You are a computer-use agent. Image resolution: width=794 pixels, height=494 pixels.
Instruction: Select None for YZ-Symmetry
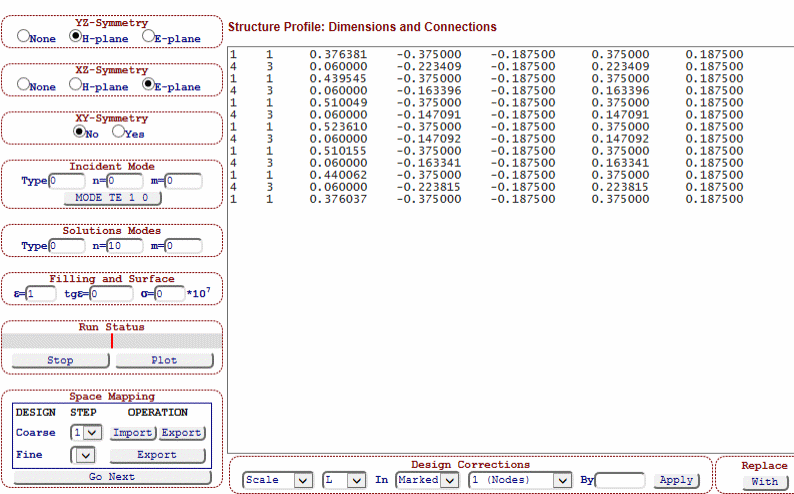click(23, 36)
